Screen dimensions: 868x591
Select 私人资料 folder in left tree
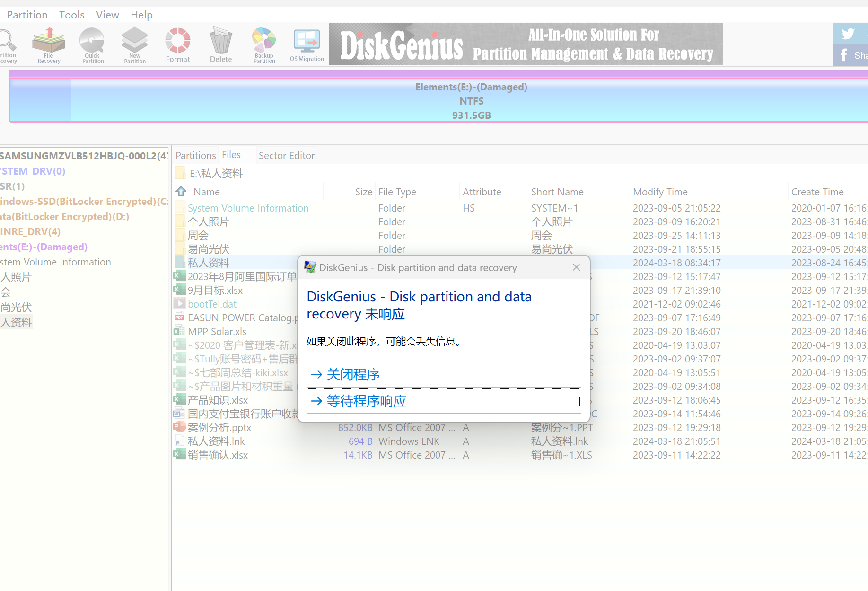point(16,322)
